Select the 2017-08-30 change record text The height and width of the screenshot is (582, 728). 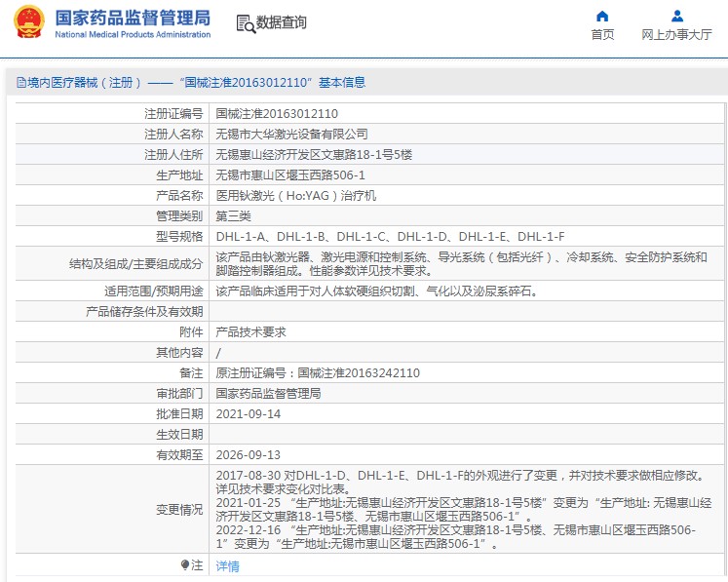[x=462, y=483]
